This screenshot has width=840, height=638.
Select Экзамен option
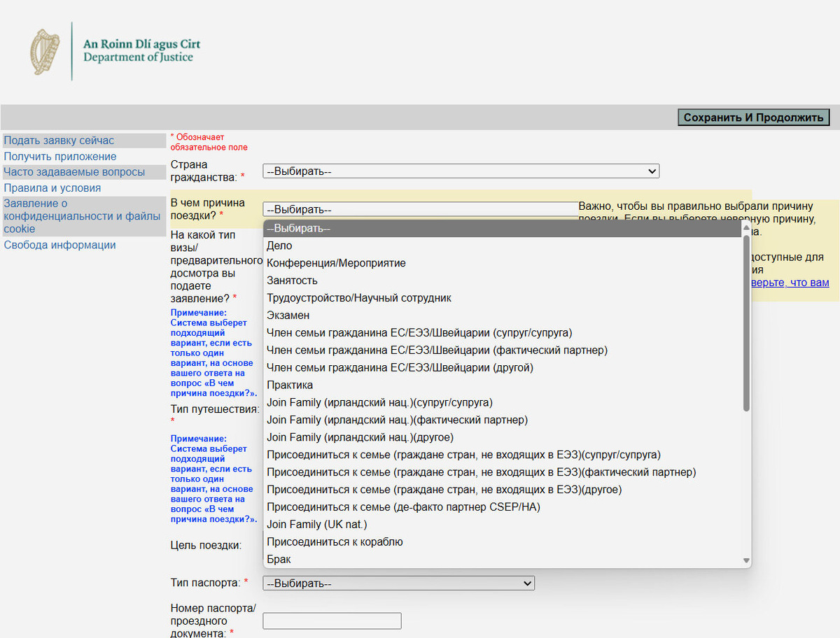(x=503, y=316)
